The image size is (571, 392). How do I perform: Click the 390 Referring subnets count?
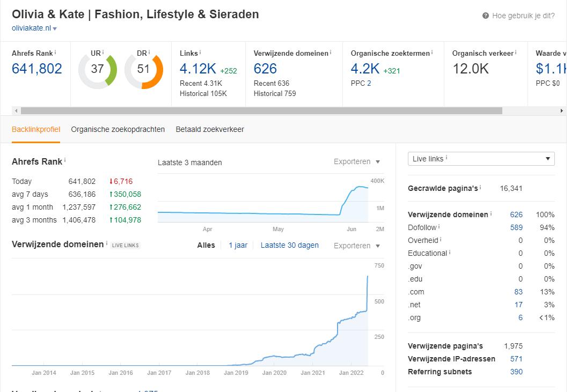pos(516,372)
